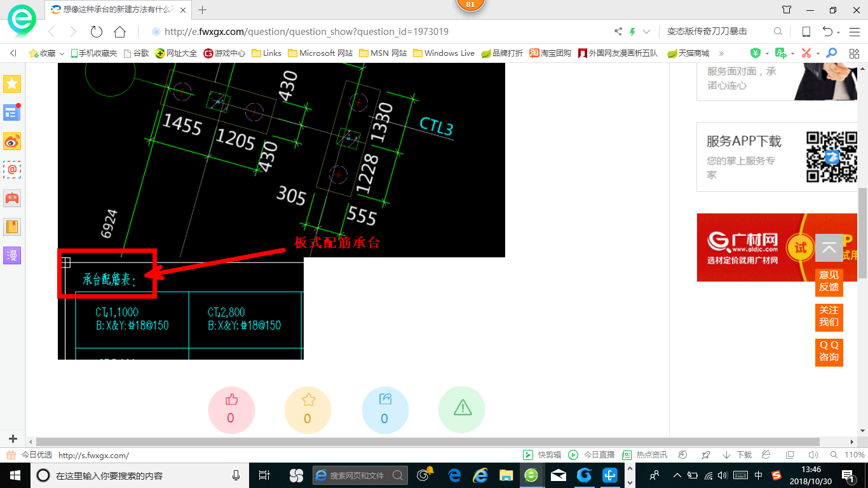Open the hamburger main menu
The width and height of the screenshot is (868, 488).
coord(855,32)
